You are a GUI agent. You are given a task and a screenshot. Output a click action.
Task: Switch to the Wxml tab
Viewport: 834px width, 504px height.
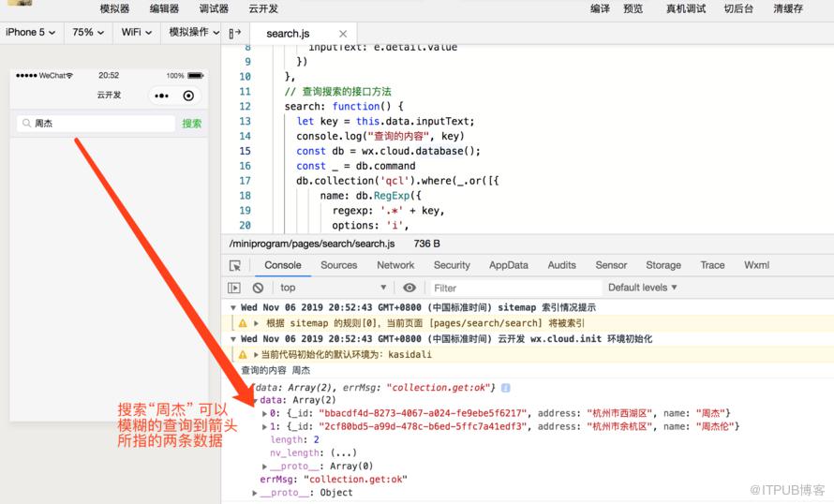757,265
